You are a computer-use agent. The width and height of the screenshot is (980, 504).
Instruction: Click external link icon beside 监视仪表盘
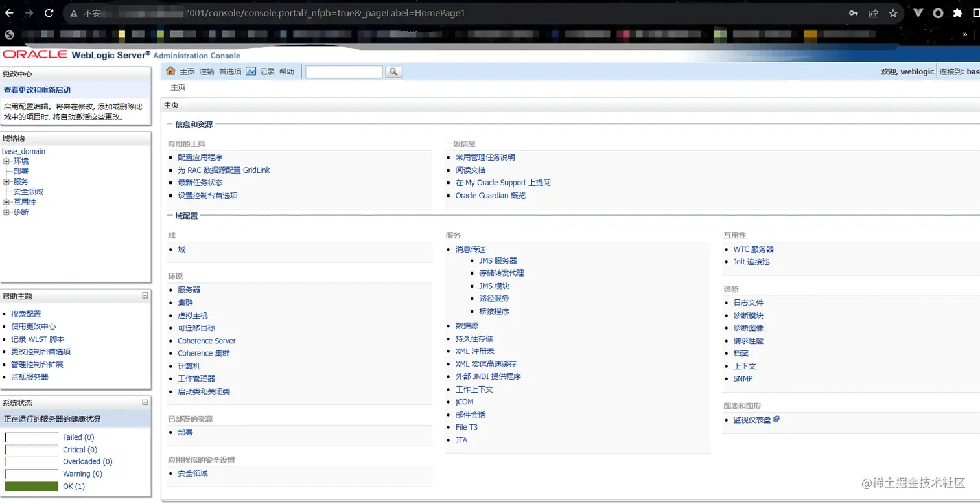click(776, 419)
